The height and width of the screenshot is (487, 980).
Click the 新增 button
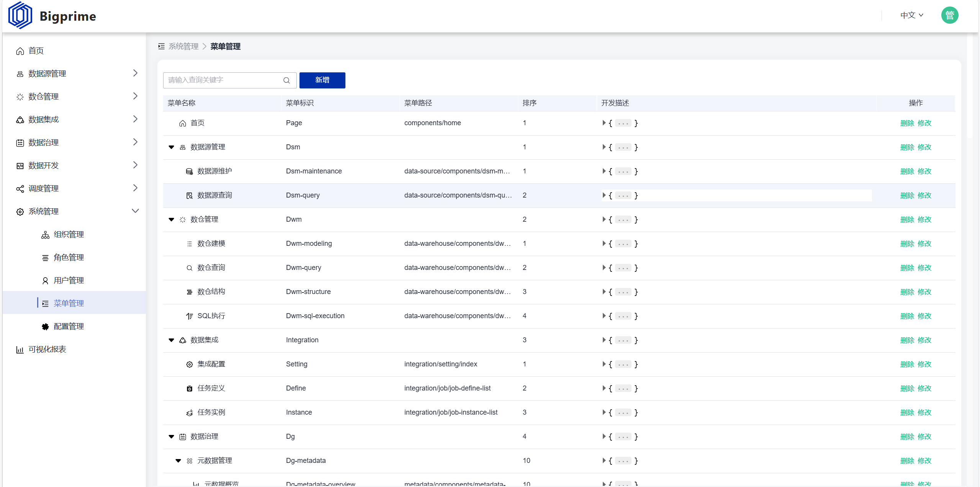click(x=322, y=80)
